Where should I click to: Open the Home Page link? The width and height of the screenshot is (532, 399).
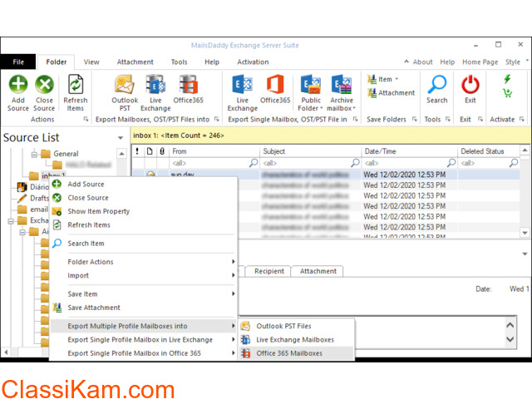tap(480, 62)
